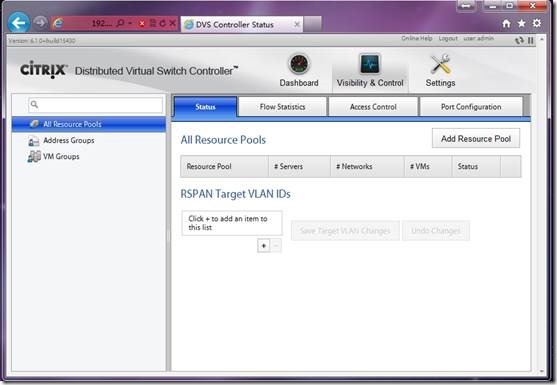
Task: Click the Logout link
Action: pyautogui.click(x=448, y=38)
